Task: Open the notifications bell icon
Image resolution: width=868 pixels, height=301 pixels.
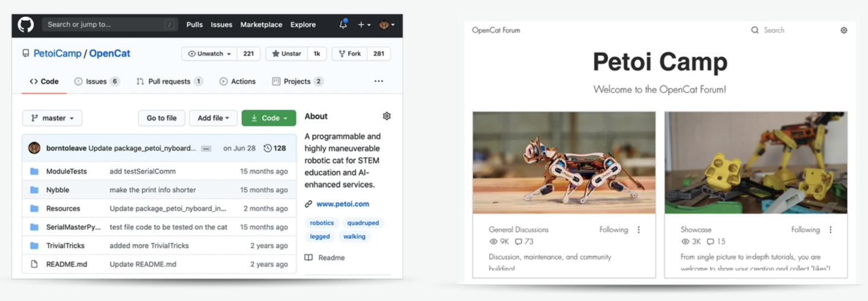Action: [x=343, y=25]
